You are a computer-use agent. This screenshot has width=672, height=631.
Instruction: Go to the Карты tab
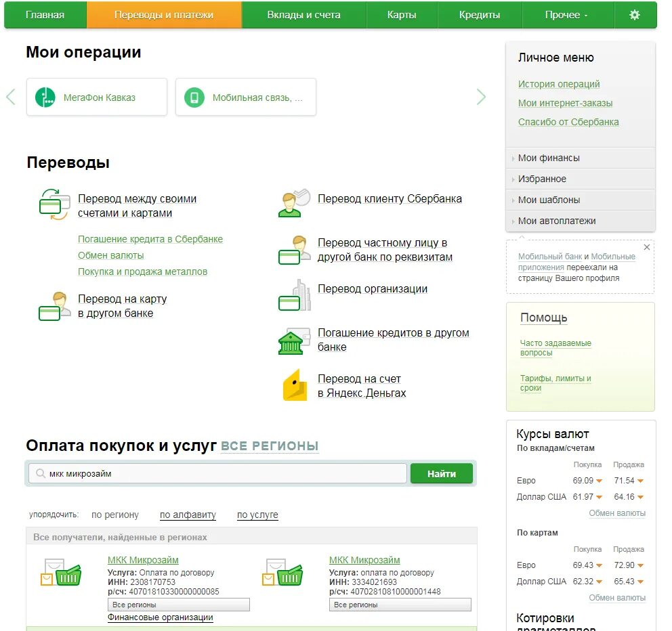[x=402, y=15]
